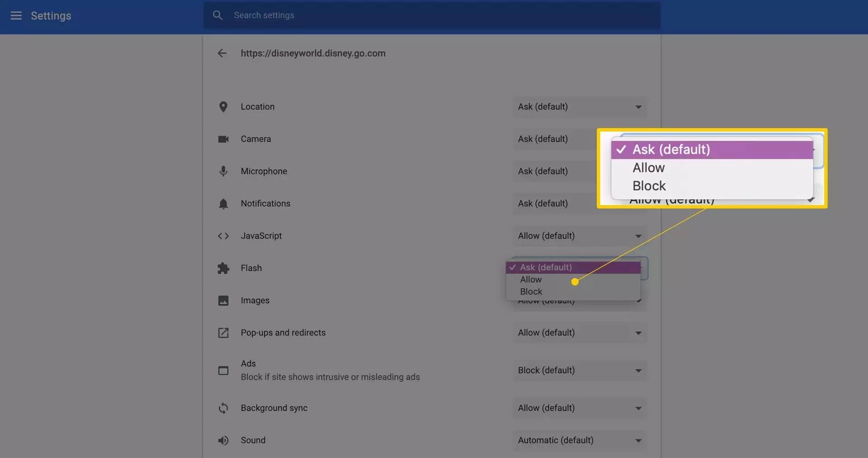Open the Background sync dropdown
The width and height of the screenshot is (868, 458).
pos(580,408)
